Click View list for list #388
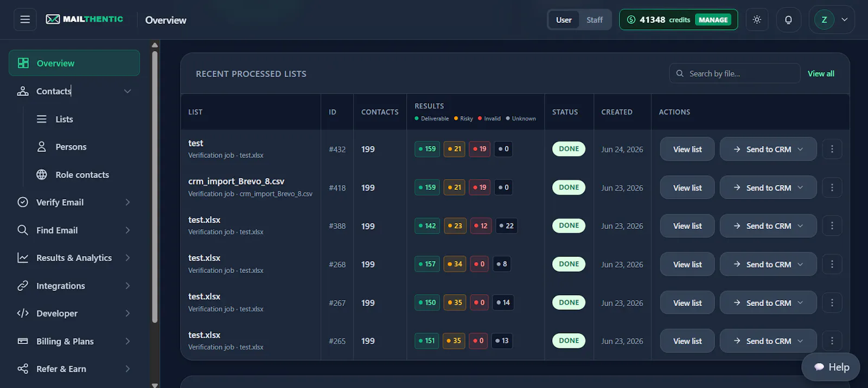868x388 pixels. click(x=687, y=226)
